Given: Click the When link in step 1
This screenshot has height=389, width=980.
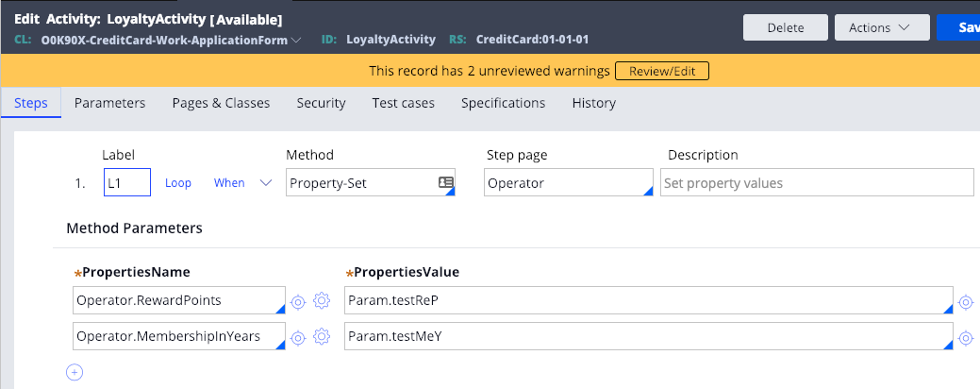Looking at the screenshot, I should click(x=229, y=183).
